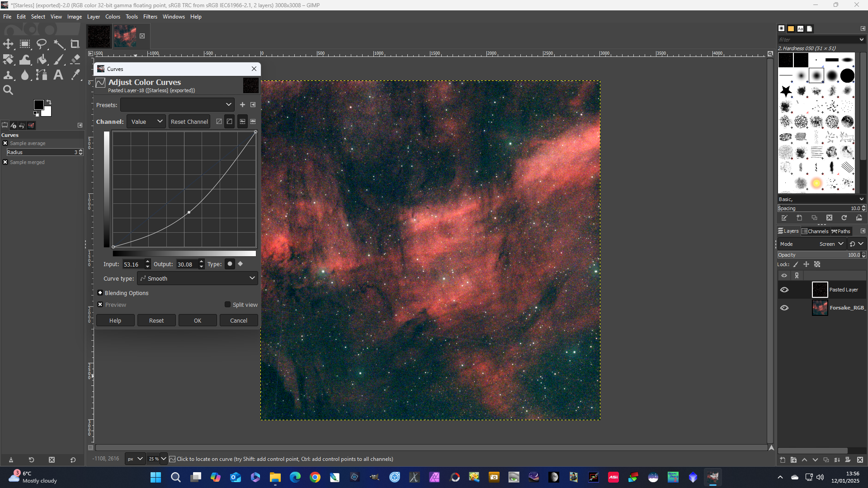This screenshot has width=868, height=488.
Task: Open the Filters menu
Action: point(150,17)
